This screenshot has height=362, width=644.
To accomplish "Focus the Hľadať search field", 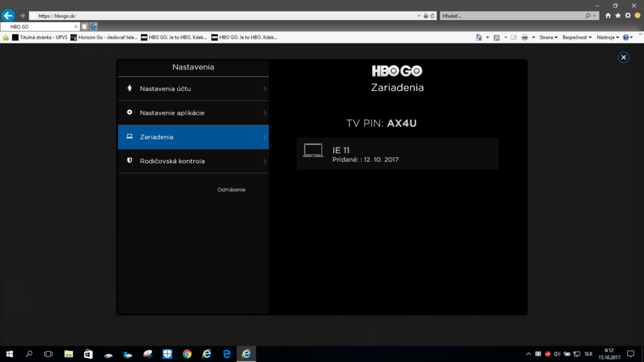I will 513,15.
